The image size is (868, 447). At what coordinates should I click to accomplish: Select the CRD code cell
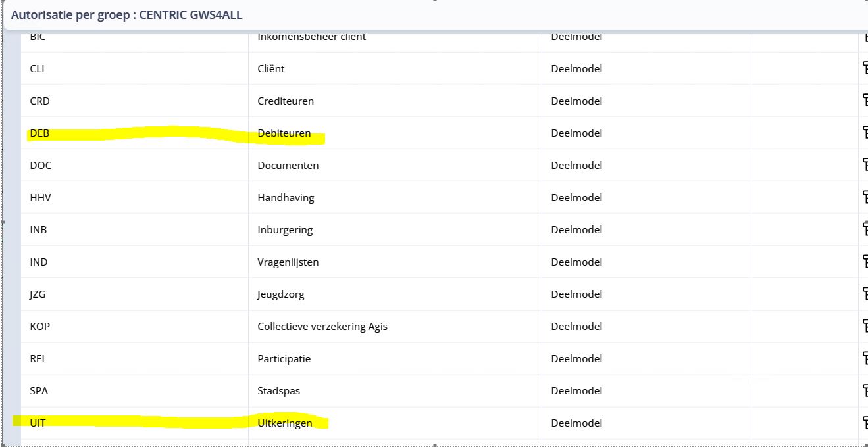click(134, 101)
